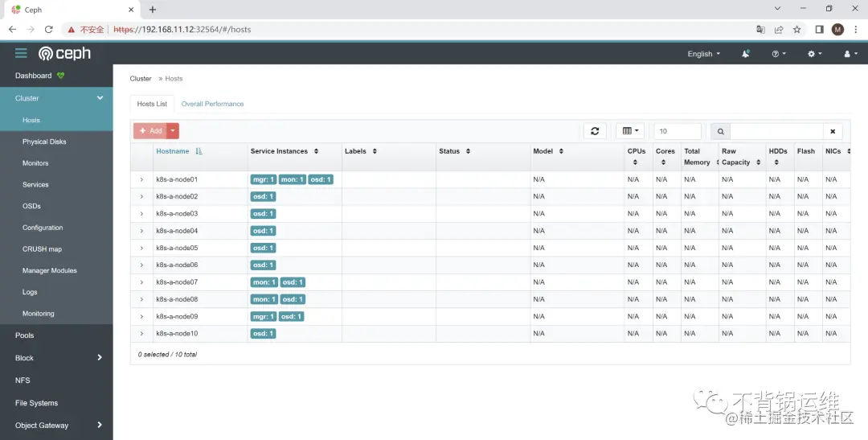The width and height of the screenshot is (868, 440).
Task: Open Physical Disks in the sidebar
Action: click(44, 142)
